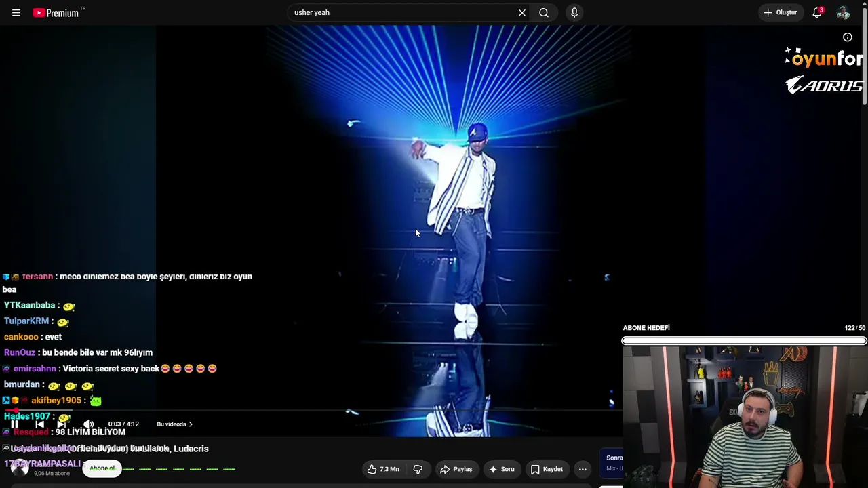Click the chat username "TulparKRM"
Image resolution: width=868 pixels, height=488 pixels.
pyautogui.click(x=26, y=321)
